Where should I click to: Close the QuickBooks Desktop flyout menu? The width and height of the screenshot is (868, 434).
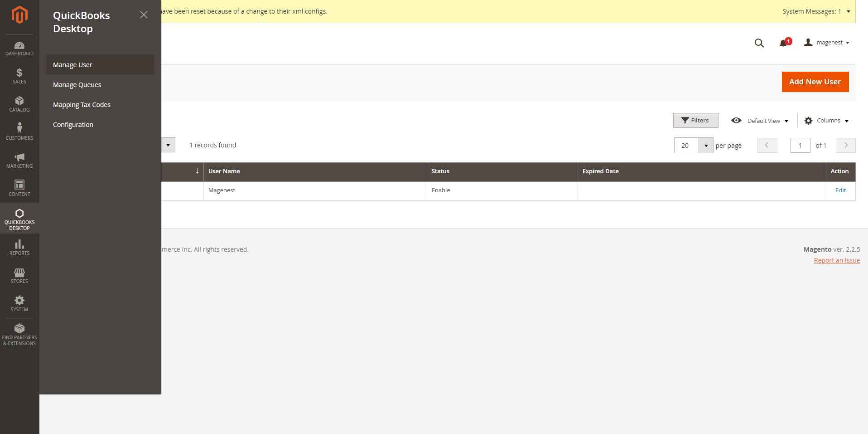click(144, 15)
